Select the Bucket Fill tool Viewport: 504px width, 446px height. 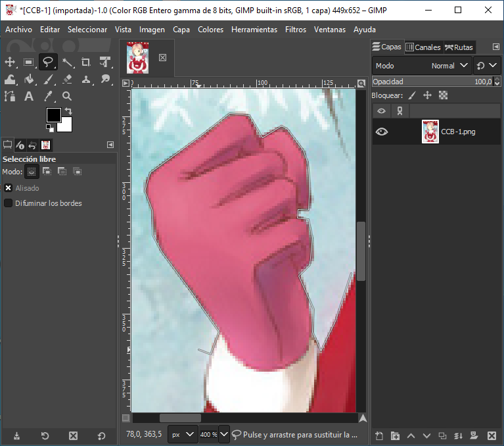tap(29, 79)
